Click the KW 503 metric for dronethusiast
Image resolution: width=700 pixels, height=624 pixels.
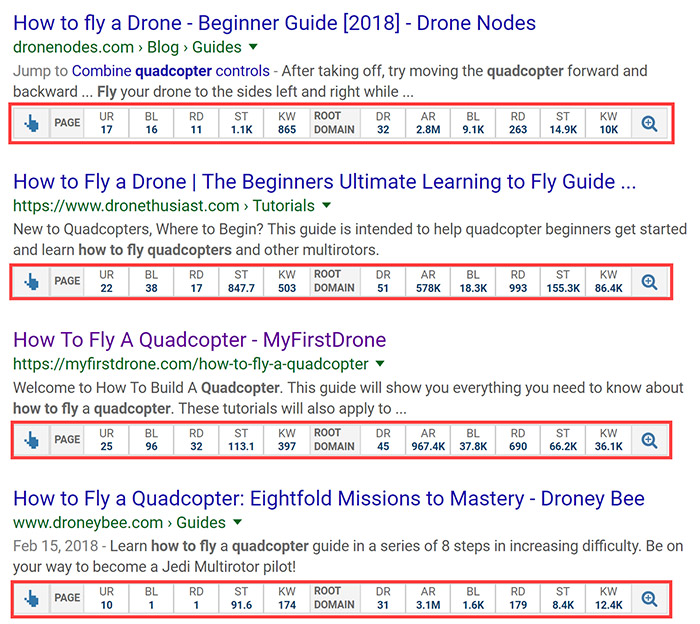287,281
